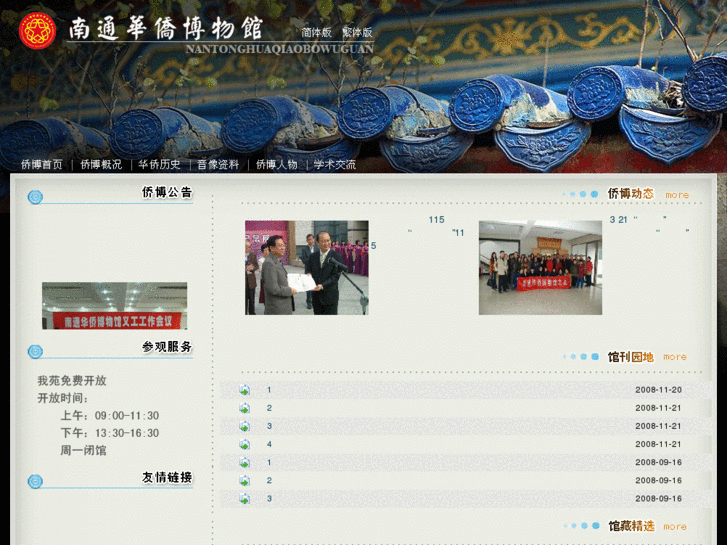This screenshot has height=545, width=727.
Task: Open more link for 侨博动态
Action: (677, 195)
